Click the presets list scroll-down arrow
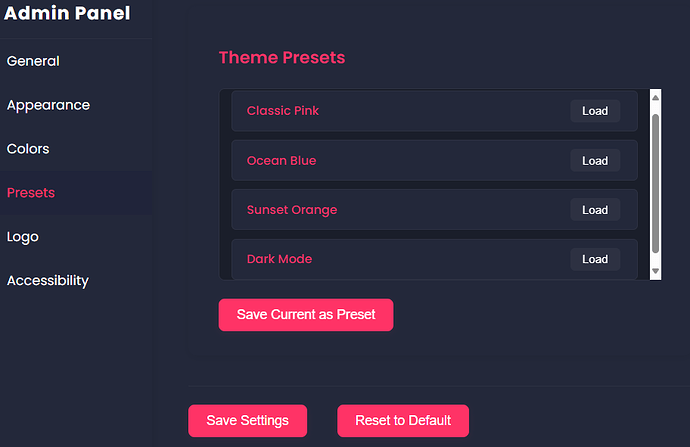Viewport: 690px width, 447px height. tap(656, 271)
